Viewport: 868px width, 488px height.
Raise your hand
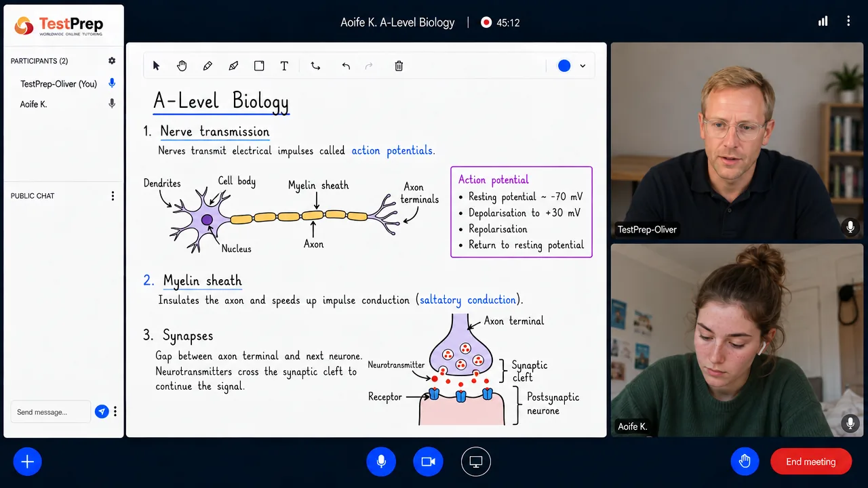point(745,462)
